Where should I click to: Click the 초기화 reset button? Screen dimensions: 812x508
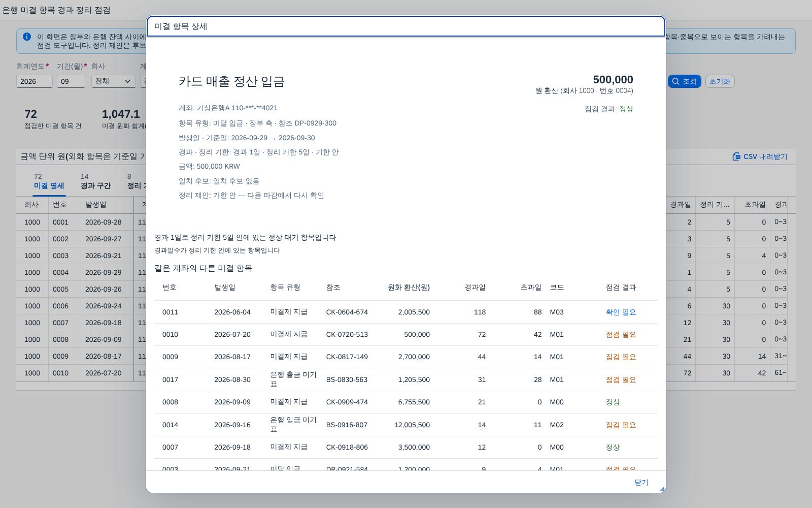point(720,81)
